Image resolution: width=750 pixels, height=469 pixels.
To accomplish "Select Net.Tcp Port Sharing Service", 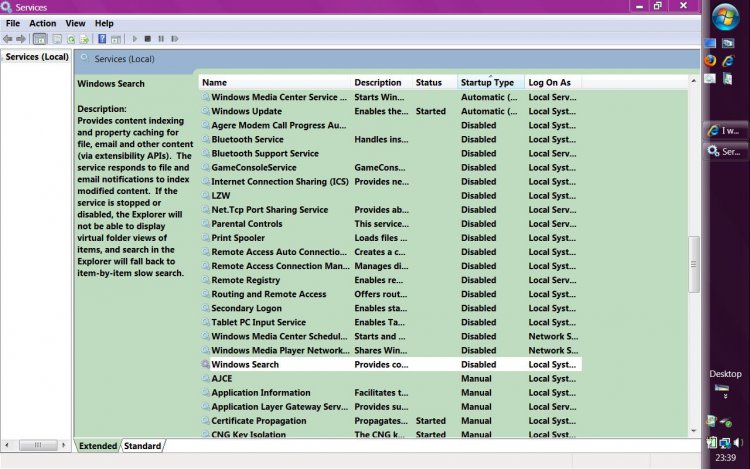I will [x=390, y=209].
